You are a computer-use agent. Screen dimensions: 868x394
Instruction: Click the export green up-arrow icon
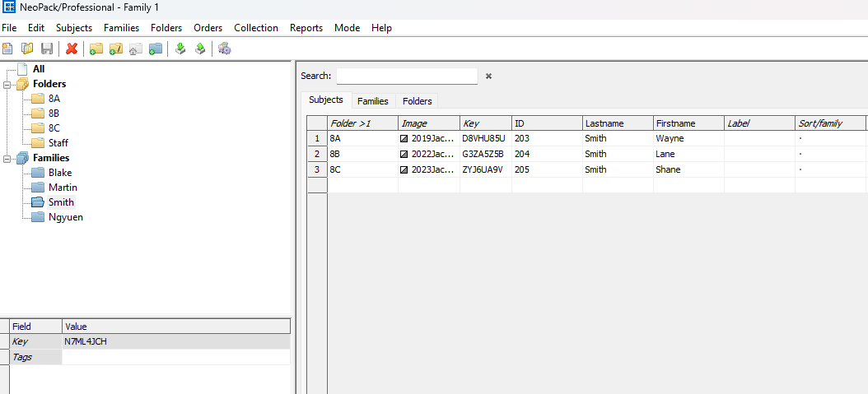(x=199, y=49)
